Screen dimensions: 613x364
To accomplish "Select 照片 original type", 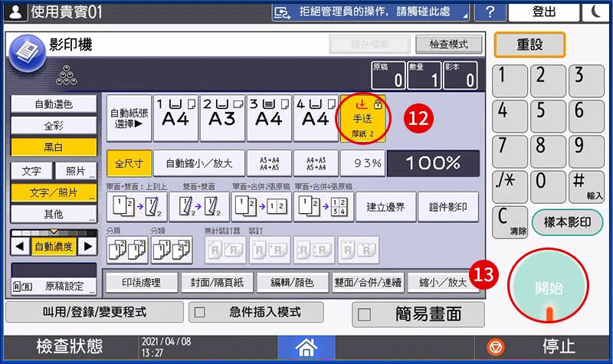I will 76,171.
